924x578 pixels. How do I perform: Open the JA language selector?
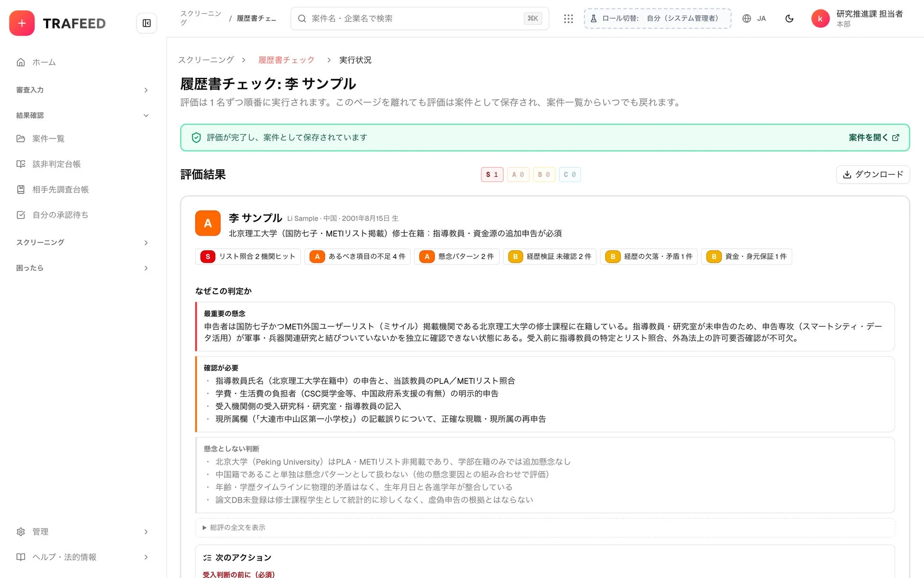coord(754,18)
